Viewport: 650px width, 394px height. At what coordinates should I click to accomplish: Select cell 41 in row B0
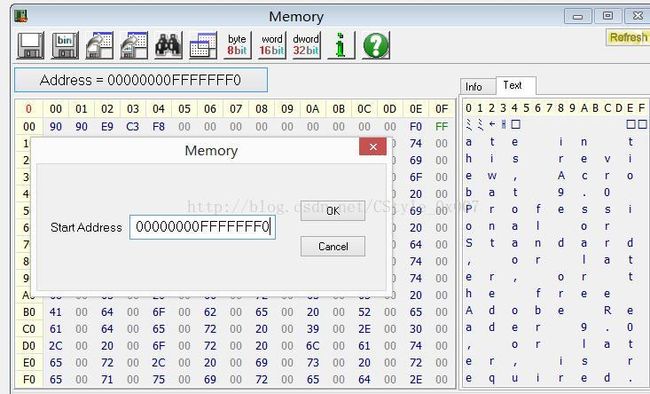pos(56,312)
